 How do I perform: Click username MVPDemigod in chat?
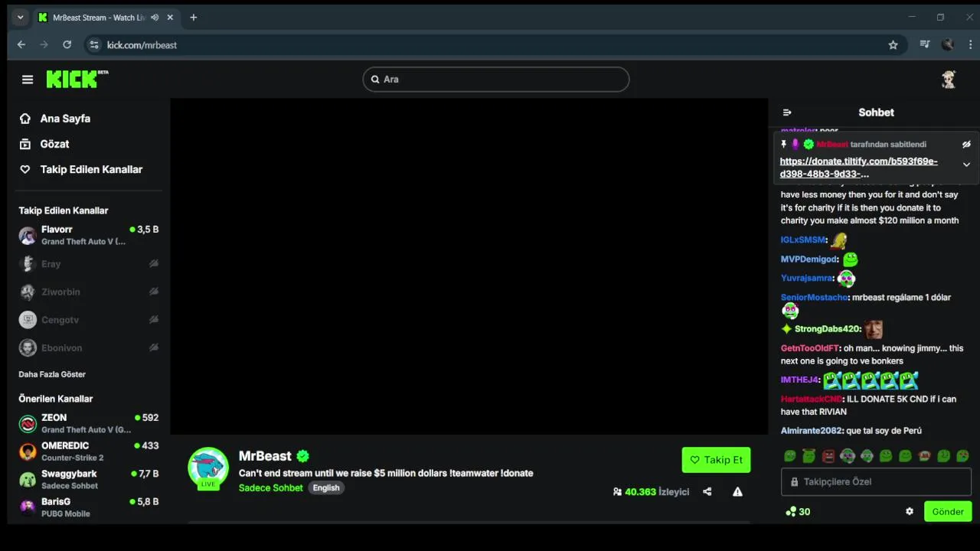click(808, 259)
